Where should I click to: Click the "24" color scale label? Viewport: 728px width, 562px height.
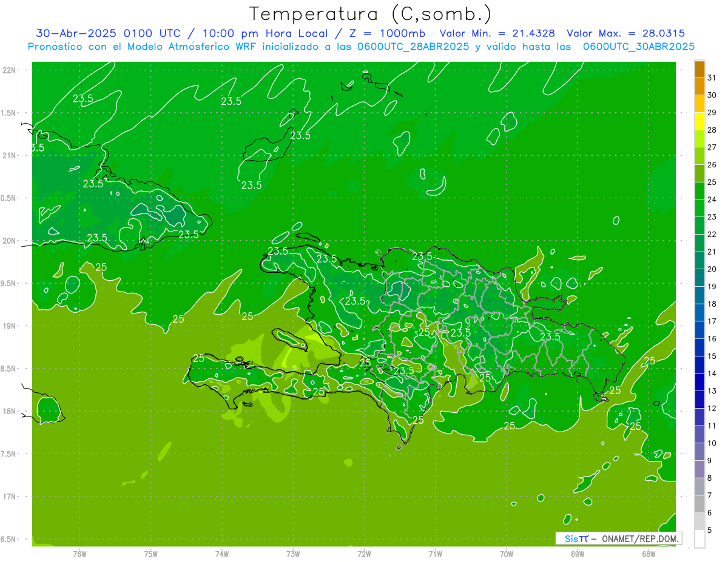(712, 199)
